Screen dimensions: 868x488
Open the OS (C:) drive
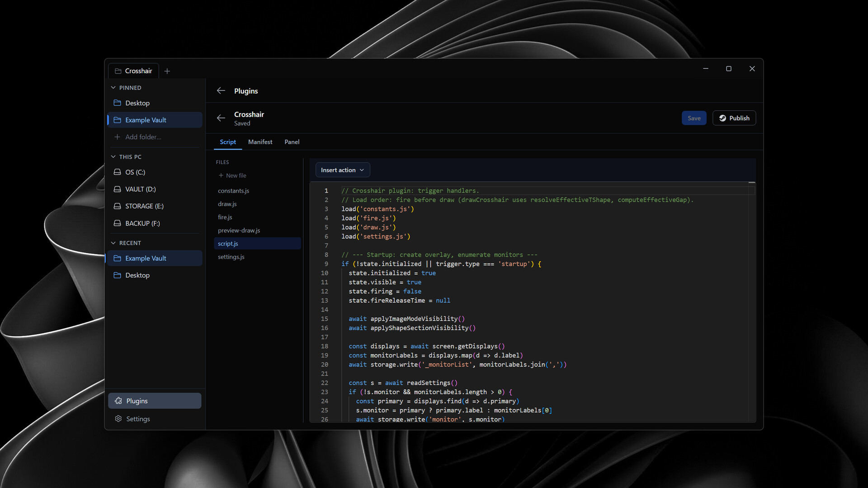pyautogui.click(x=135, y=172)
